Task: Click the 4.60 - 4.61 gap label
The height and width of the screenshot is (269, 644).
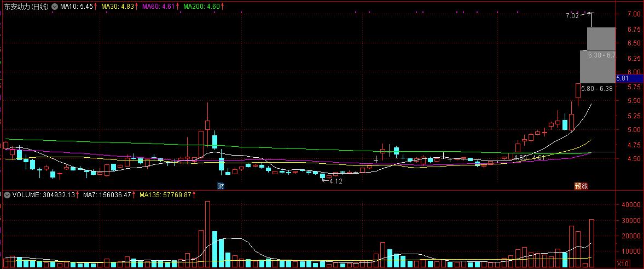Action: 528,158
